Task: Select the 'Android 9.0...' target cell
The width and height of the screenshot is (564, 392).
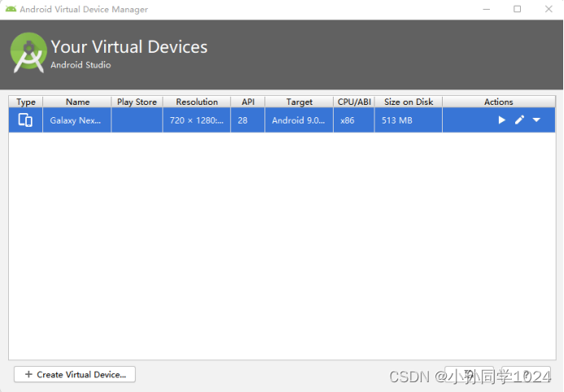Action: pyautogui.click(x=299, y=120)
